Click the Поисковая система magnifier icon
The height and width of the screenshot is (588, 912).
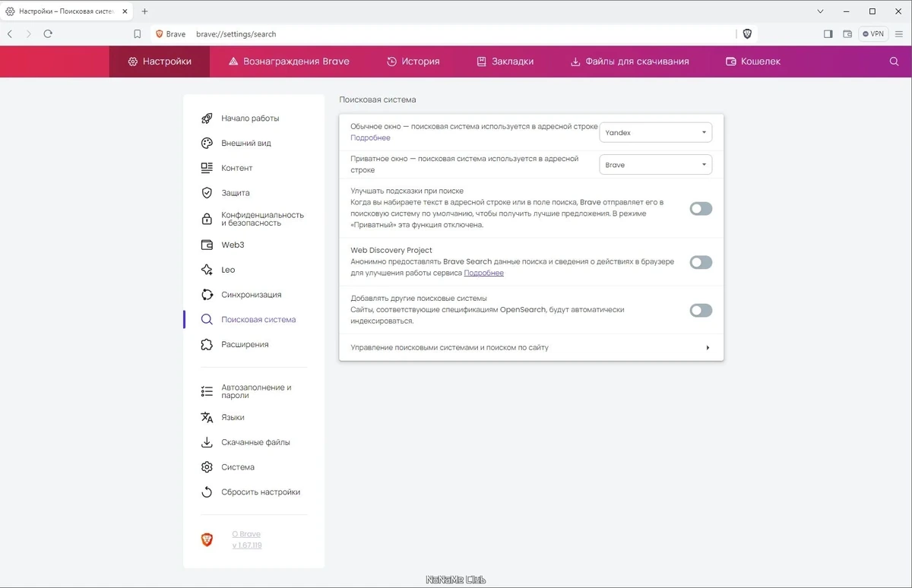click(207, 320)
